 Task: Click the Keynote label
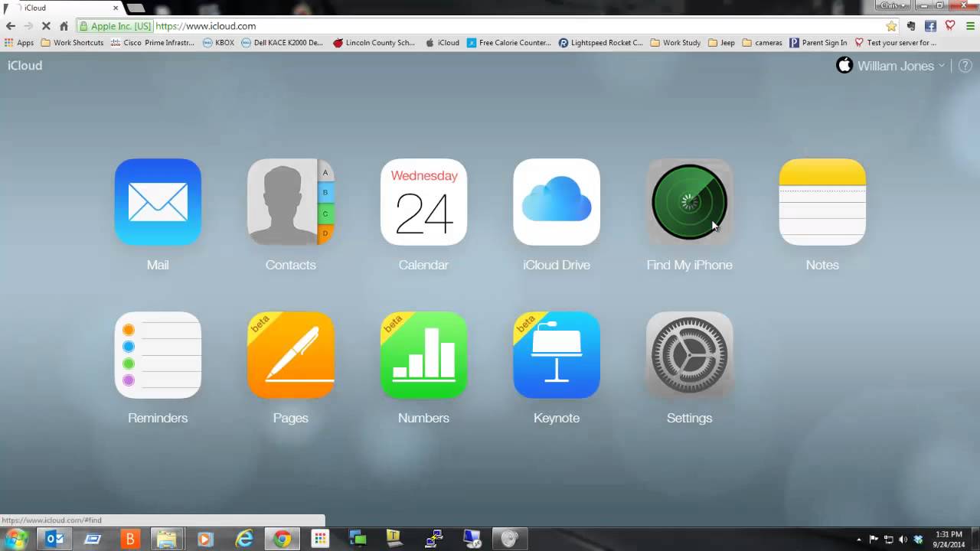[557, 418]
